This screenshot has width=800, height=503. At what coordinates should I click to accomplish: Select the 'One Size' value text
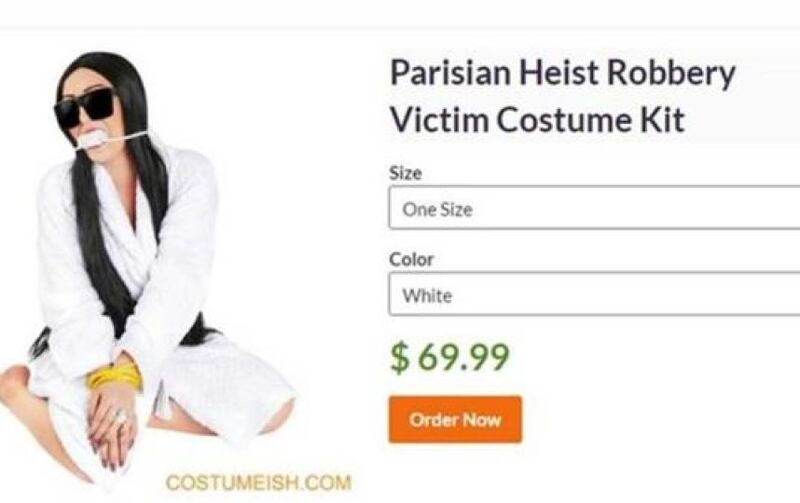437,209
